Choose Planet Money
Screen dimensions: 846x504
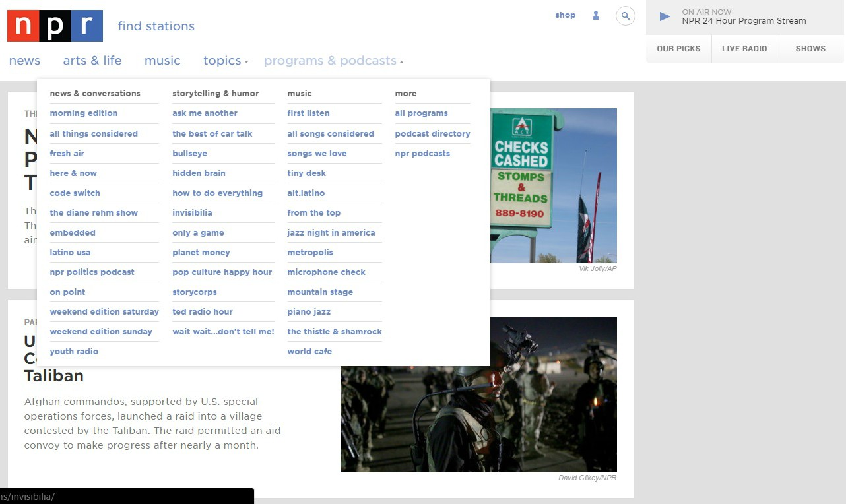tap(201, 252)
